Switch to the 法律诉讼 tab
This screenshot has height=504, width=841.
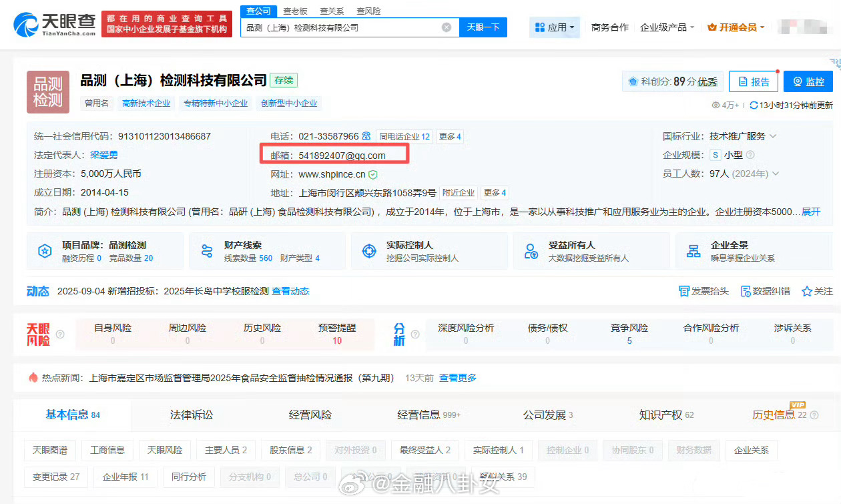[x=192, y=415]
